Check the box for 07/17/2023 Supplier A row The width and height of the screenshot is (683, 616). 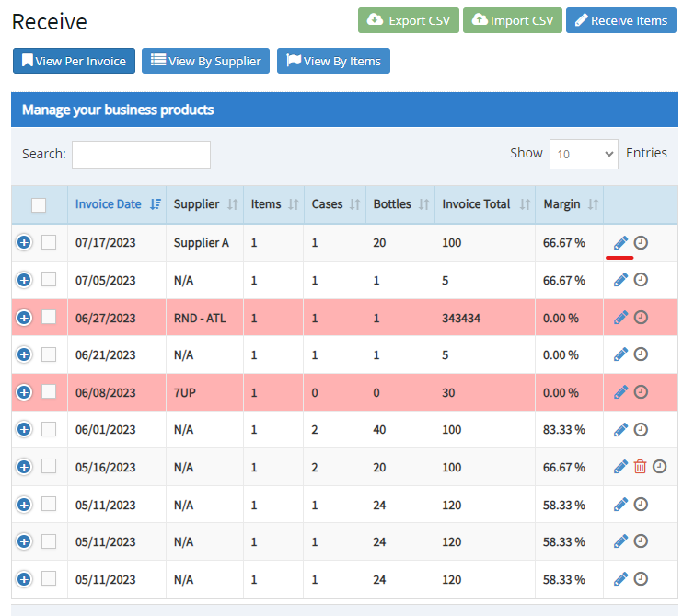(49, 242)
